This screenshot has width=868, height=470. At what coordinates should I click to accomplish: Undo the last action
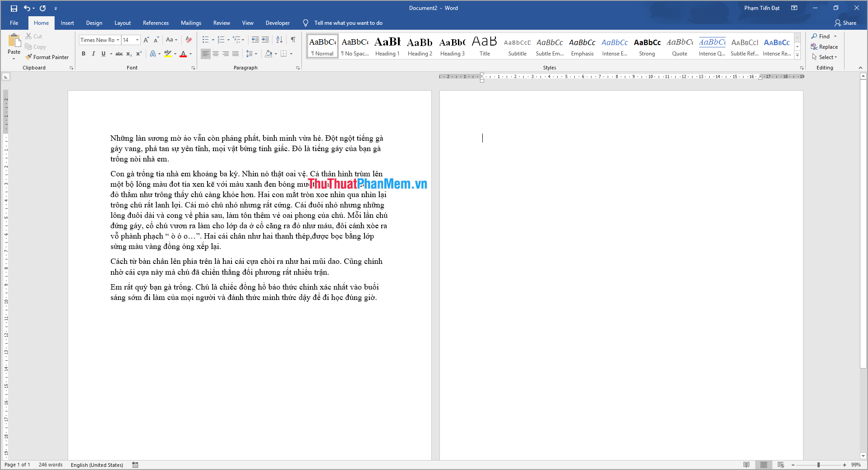tap(27, 8)
